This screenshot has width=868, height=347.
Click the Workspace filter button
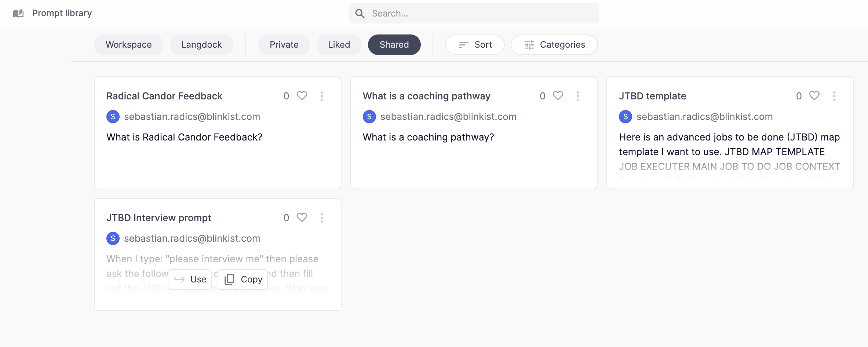click(128, 44)
